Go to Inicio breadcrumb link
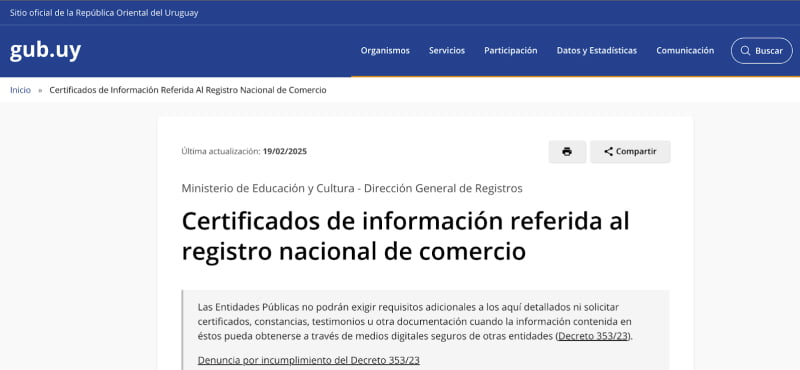The width and height of the screenshot is (800, 370). [x=20, y=90]
